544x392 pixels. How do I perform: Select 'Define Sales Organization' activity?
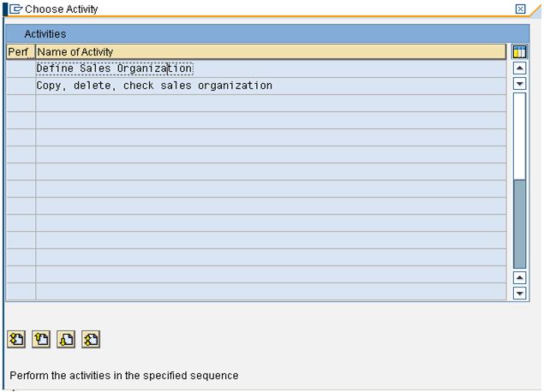[114, 68]
